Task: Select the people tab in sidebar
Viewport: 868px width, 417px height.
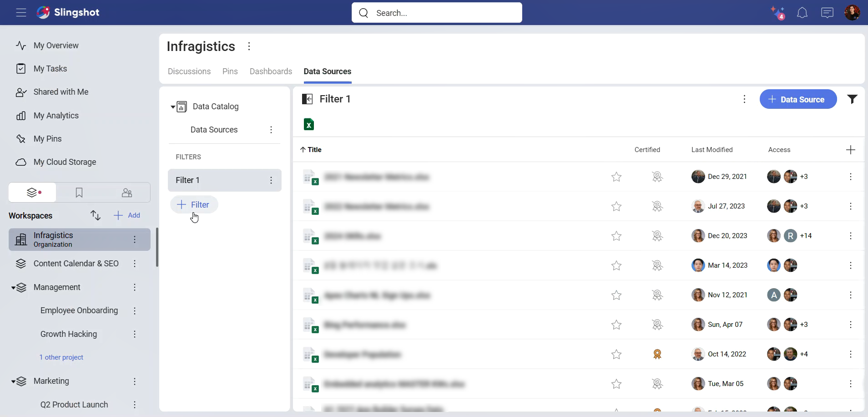Action: [127, 193]
